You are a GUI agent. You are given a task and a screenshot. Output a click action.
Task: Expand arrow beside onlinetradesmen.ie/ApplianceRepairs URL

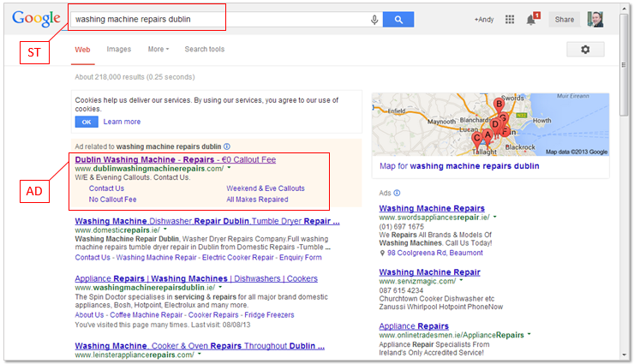(529, 335)
